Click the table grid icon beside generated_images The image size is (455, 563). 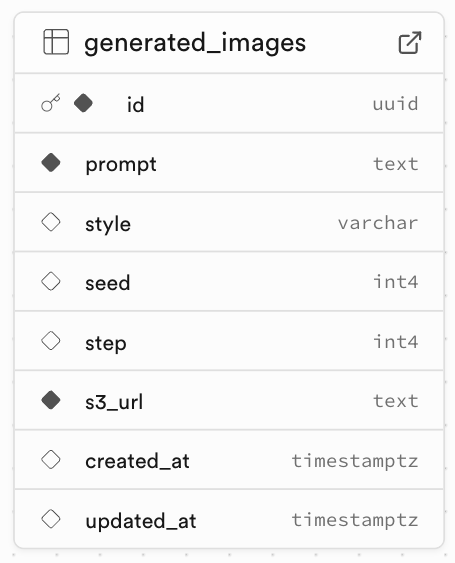(56, 42)
